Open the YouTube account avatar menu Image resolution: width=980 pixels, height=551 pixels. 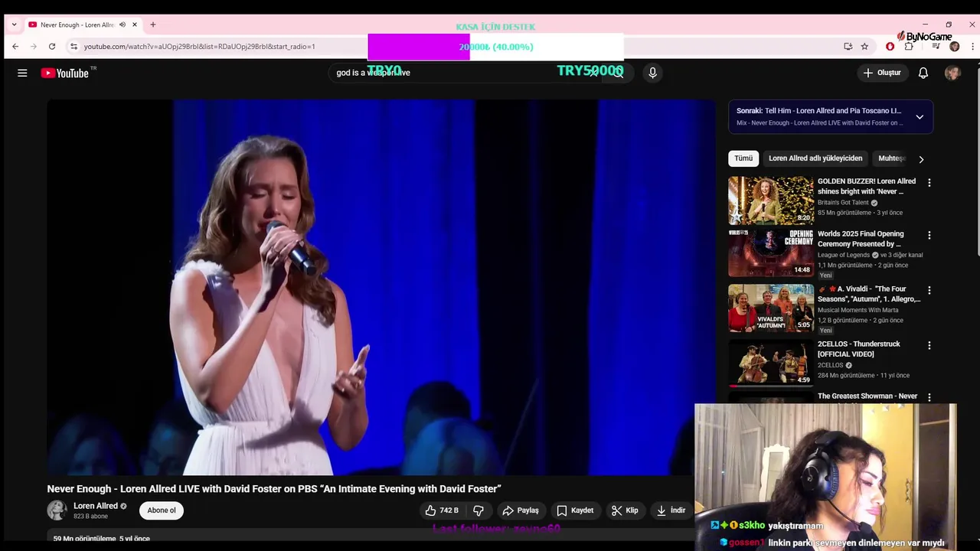952,73
